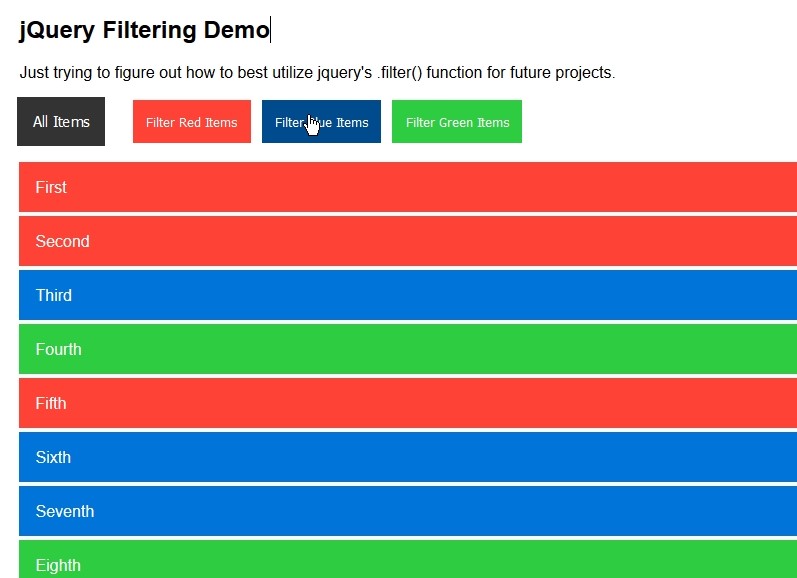Image resolution: width=797 pixels, height=578 pixels.
Task: Click the word 'Filtering' in the heading
Action: point(150,30)
